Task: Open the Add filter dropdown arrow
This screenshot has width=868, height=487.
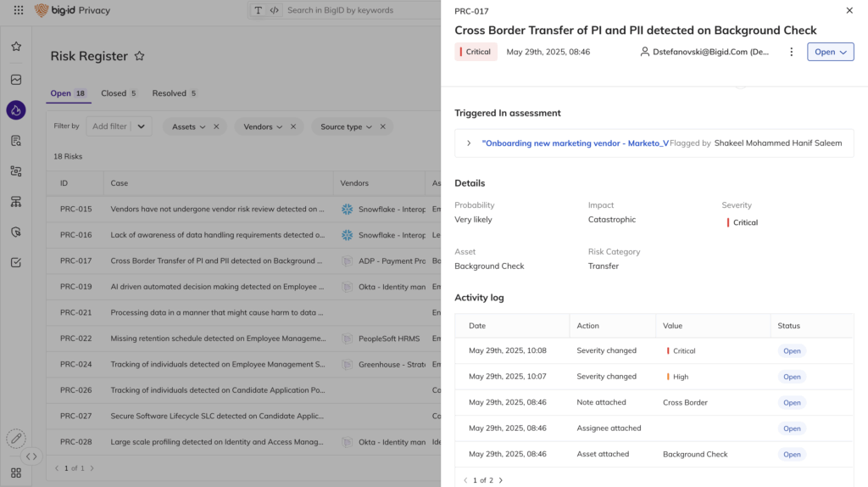Action: [142, 126]
